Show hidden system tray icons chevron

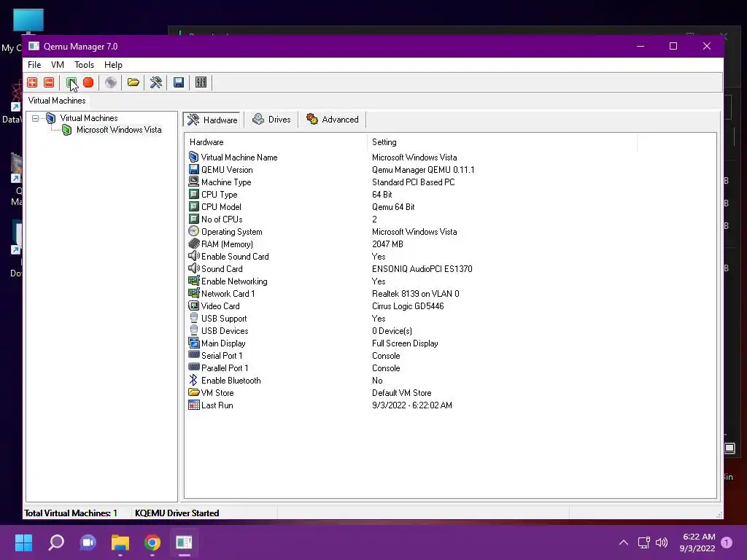pyautogui.click(x=623, y=542)
